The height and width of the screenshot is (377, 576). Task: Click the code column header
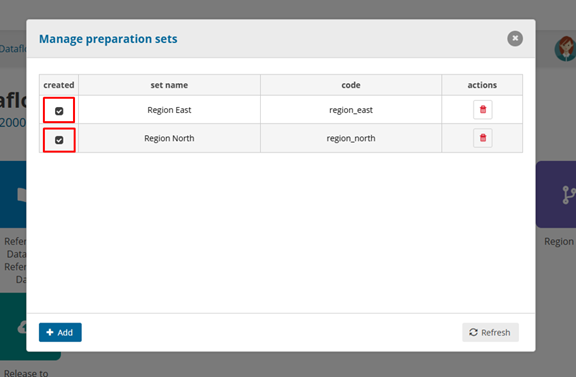coord(351,85)
